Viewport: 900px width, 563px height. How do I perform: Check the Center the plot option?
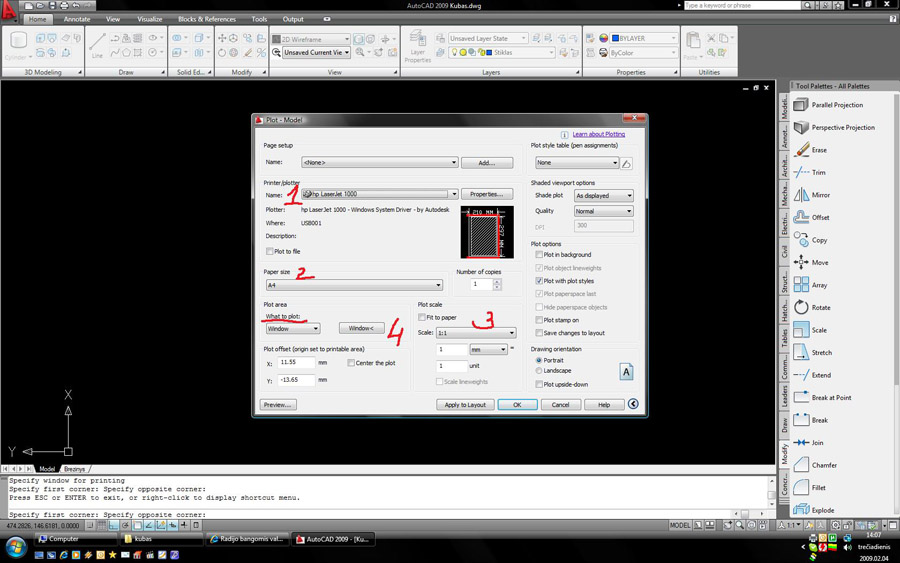351,363
